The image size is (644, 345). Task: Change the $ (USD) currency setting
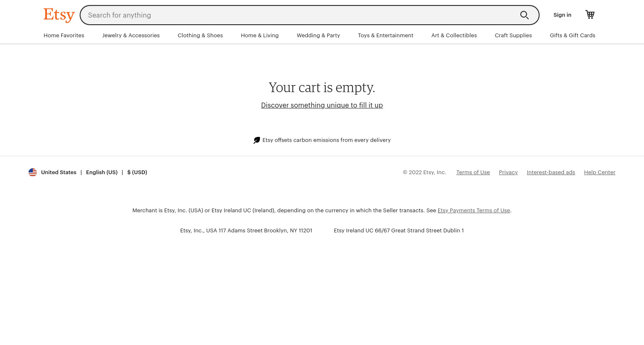(137, 172)
